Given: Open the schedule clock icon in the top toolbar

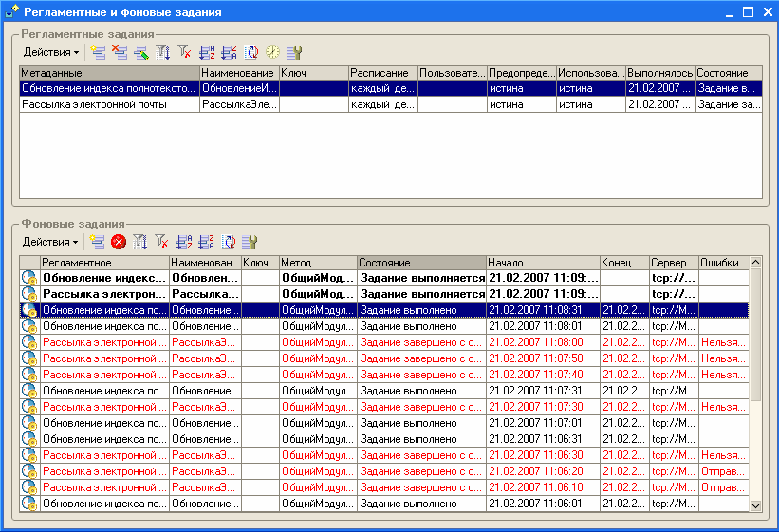Looking at the screenshot, I should [x=272, y=52].
